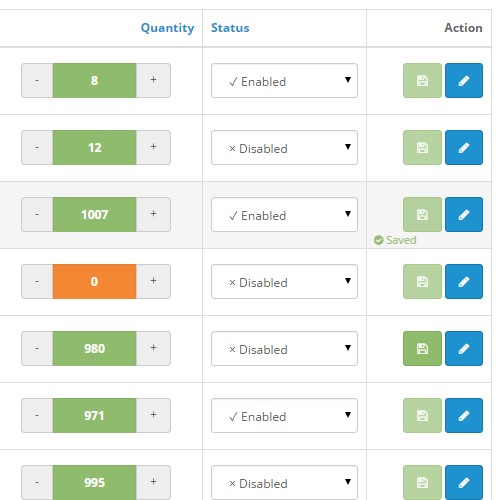Sort table by Quantity column
This screenshot has width=500, height=500.
(167, 28)
